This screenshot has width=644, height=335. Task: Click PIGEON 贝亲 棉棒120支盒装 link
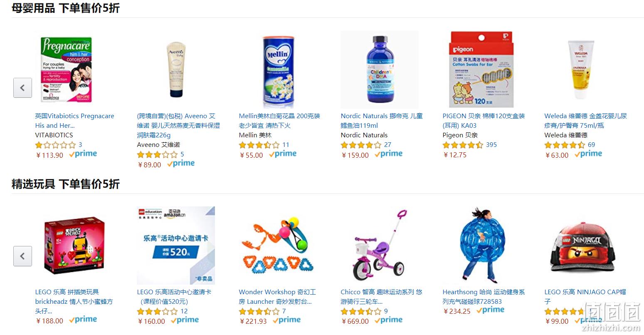[484, 121]
